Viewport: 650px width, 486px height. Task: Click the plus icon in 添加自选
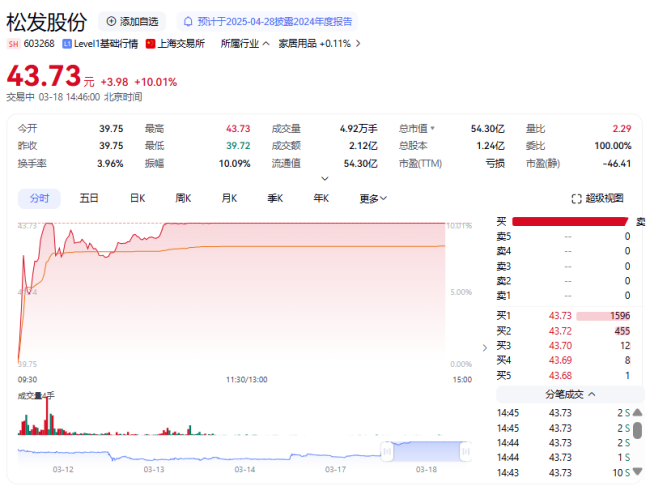[x=111, y=22]
